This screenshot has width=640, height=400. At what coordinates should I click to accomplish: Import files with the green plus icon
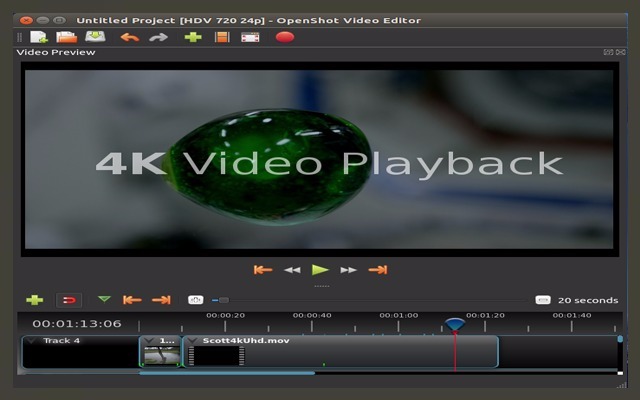point(193,37)
